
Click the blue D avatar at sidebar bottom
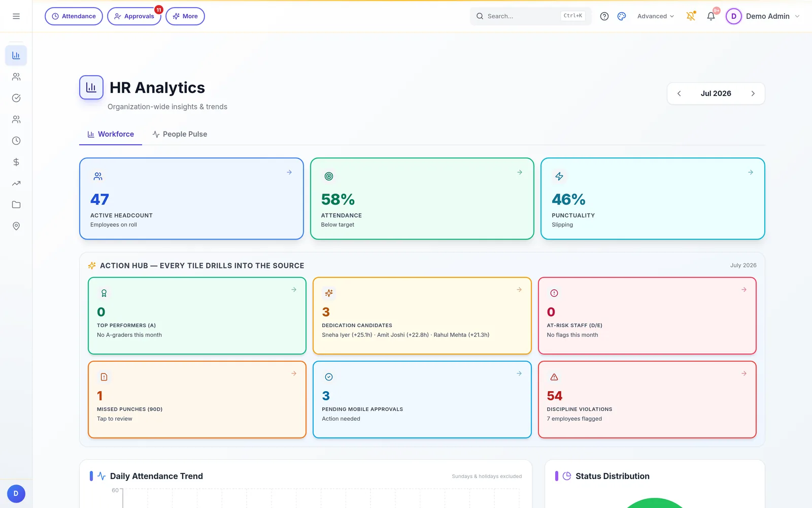pos(16,494)
